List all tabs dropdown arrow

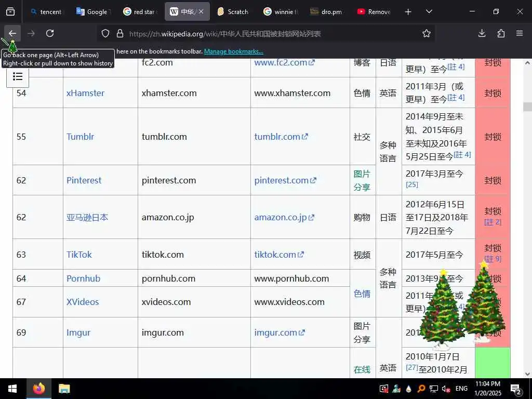[429, 12]
